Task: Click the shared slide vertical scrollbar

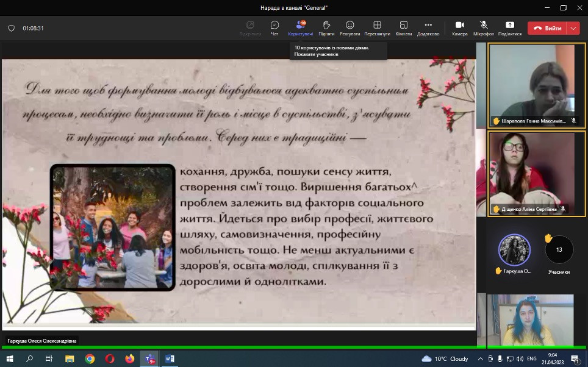Action: (473, 98)
